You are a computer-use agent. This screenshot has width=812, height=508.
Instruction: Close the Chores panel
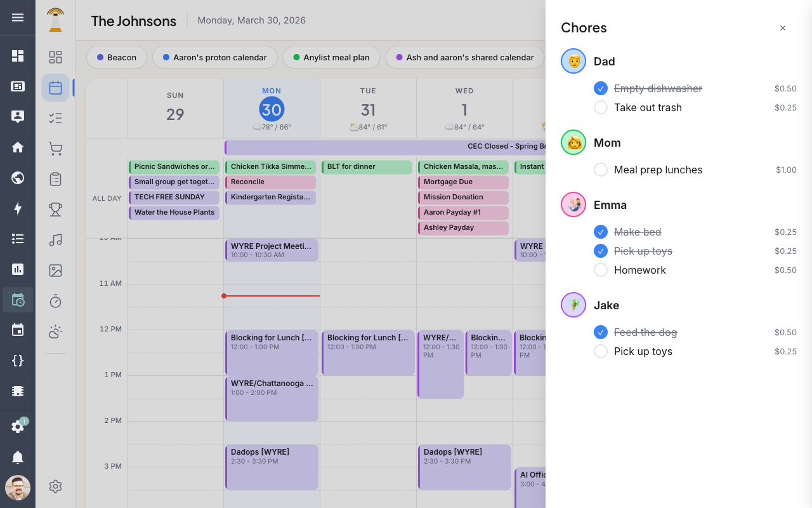[782, 28]
